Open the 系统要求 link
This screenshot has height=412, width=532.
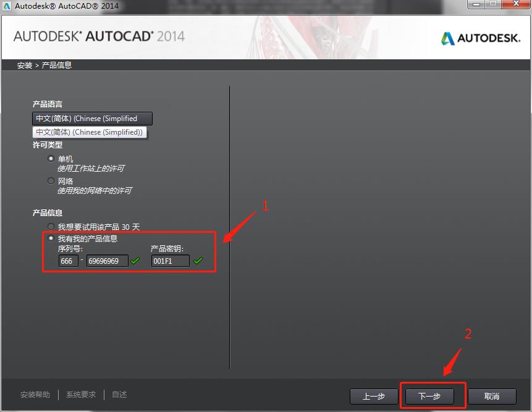pyautogui.click(x=81, y=395)
